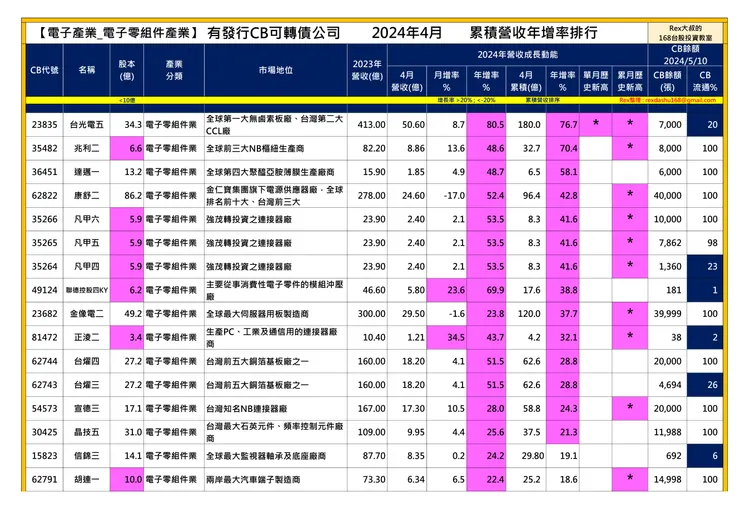
Task: Select CB code 15823
Action: (44, 456)
